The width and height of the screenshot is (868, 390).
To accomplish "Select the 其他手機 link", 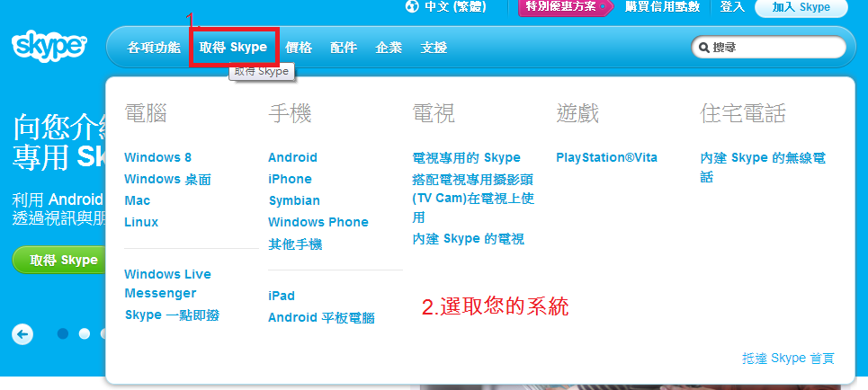I will 295,244.
